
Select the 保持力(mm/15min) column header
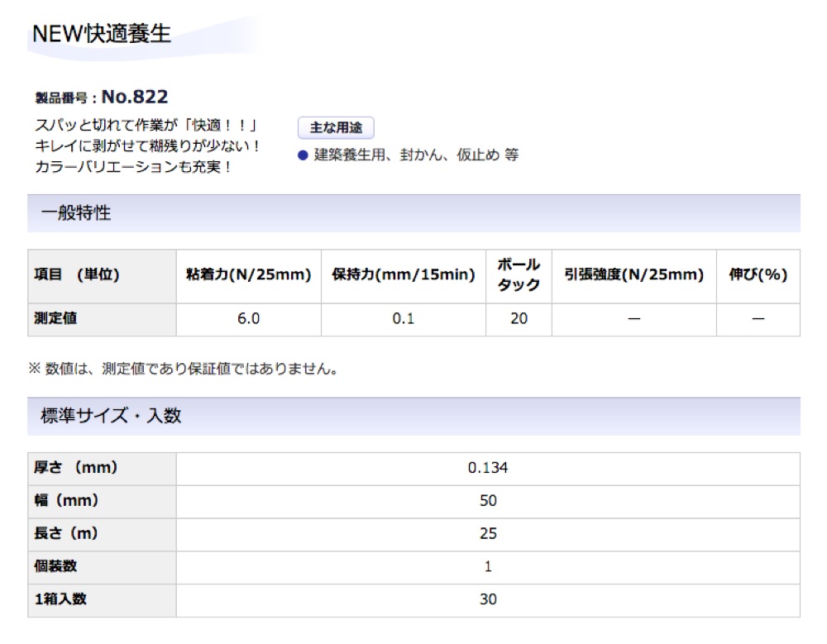tap(404, 275)
